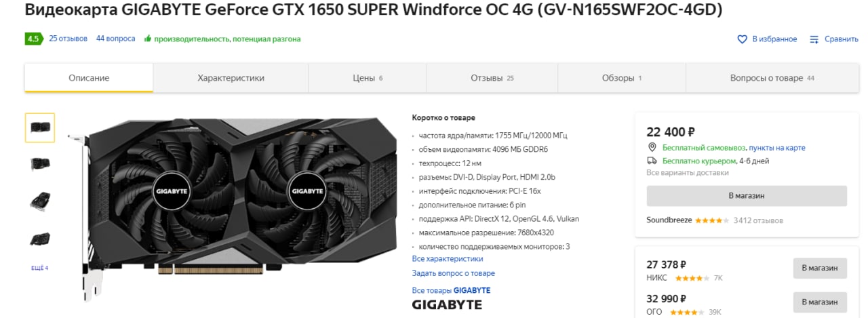Expand thumbnails via ЕЩЁ 4
The width and height of the screenshot is (868, 318).
coord(40,268)
